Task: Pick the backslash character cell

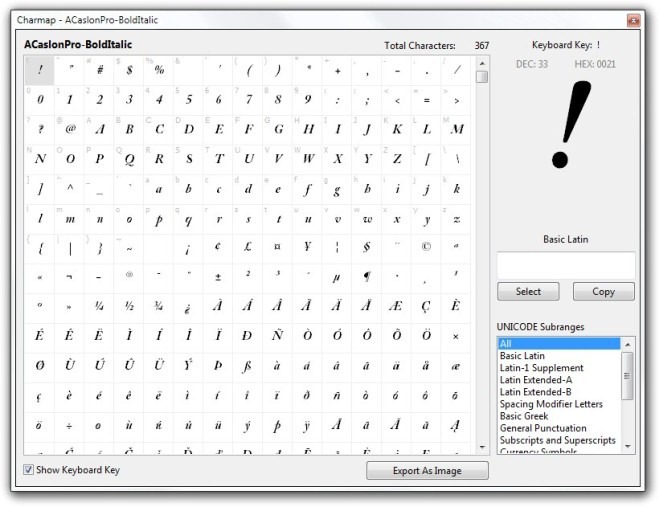Action: (x=456, y=159)
